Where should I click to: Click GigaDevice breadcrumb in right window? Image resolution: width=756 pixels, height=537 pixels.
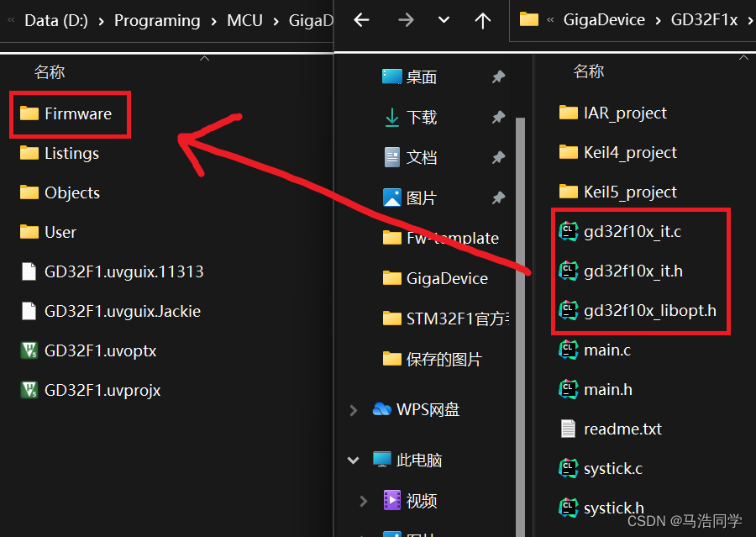604,20
